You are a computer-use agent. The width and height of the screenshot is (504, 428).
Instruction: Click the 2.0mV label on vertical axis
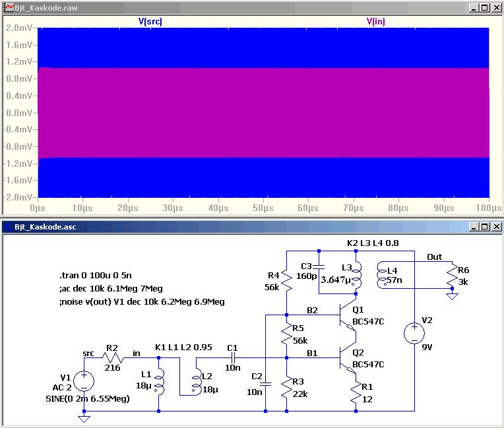point(18,28)
